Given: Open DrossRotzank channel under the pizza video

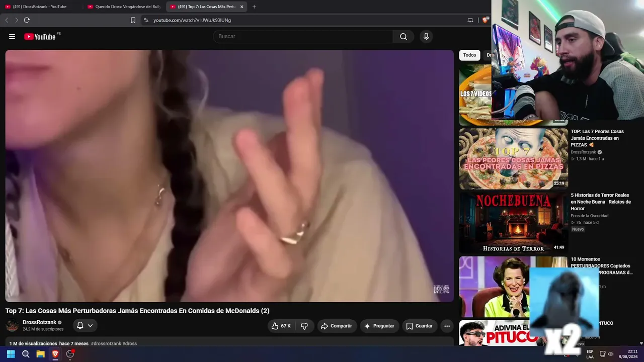Looking at the screenshot, I should 583,152.
